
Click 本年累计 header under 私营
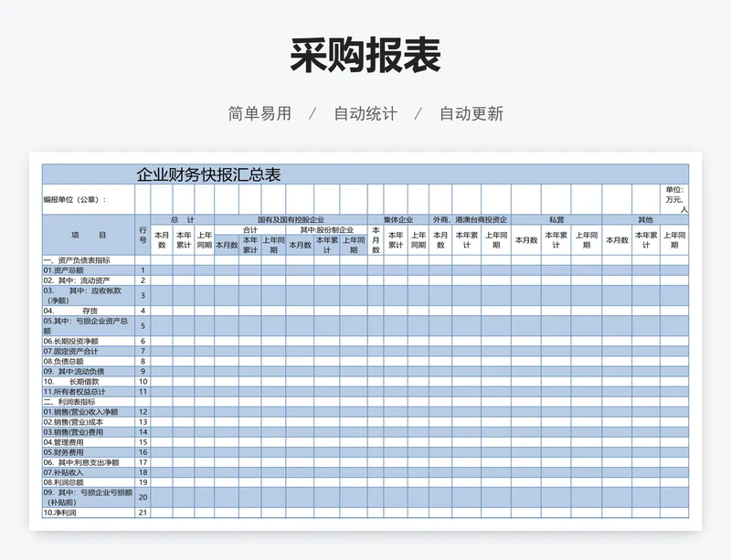pyautogui.click(x=556, y=240)
